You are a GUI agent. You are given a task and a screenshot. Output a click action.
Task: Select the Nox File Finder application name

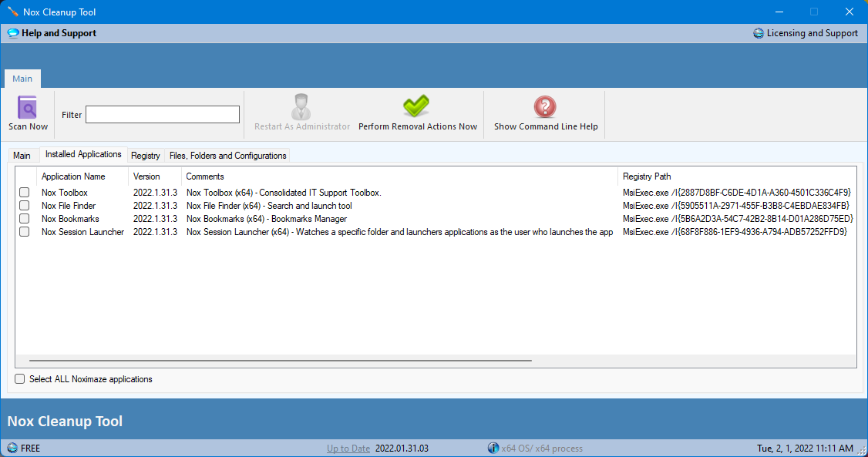coord(69,206)
